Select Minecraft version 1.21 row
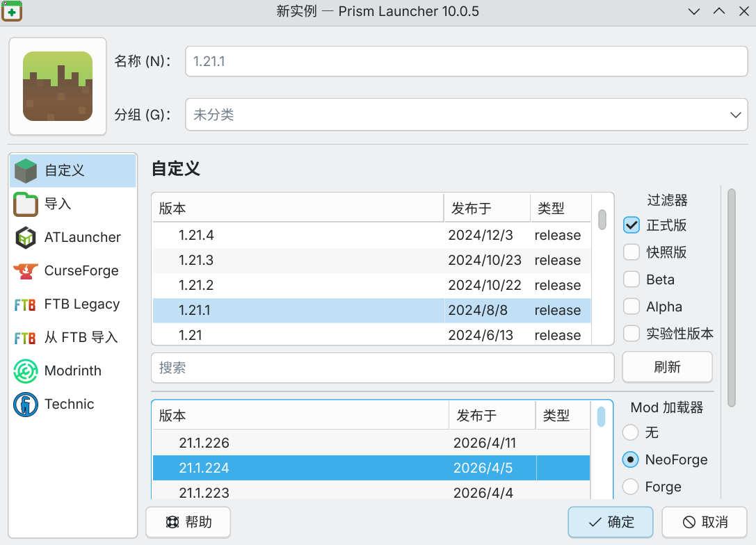This screenshot has width=756, height=545. (x=371, y=334)
